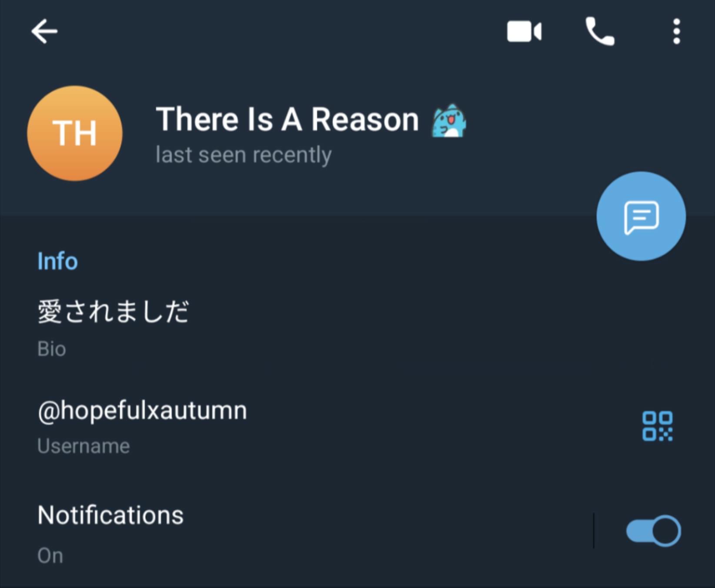
Task: Toggle the Notifications switch
Action: tap(653, 531)
